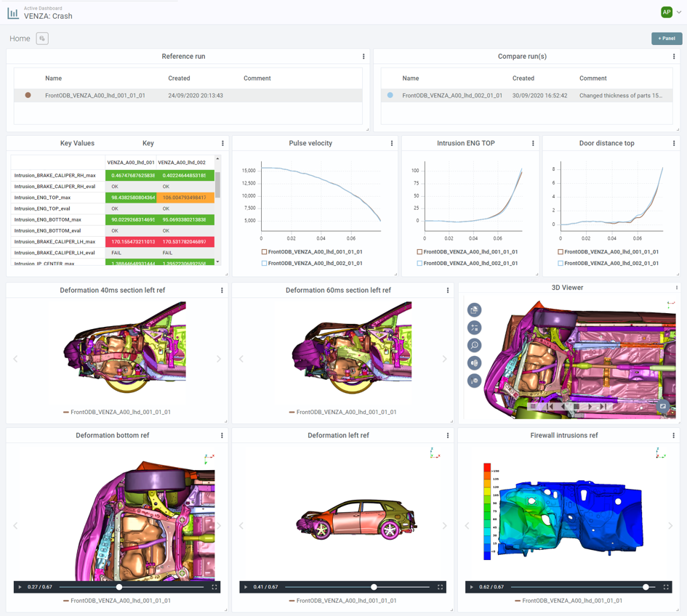Sort Compare run table by Comment column

click(592, 78)
